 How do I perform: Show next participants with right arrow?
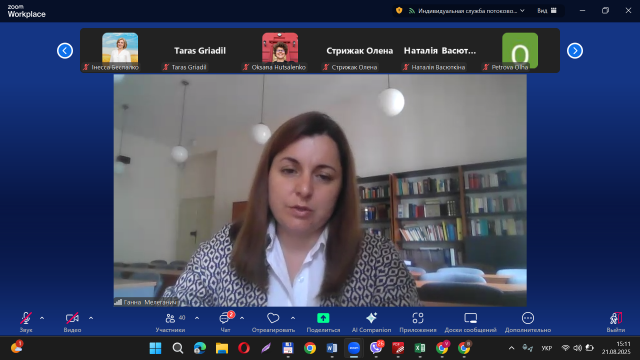575,51
